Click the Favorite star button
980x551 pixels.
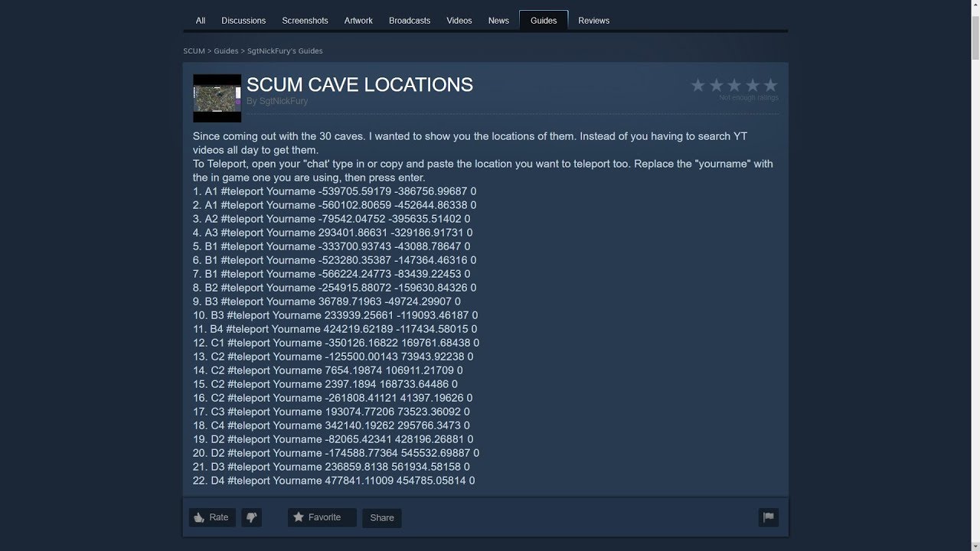(x=322, y=517)
